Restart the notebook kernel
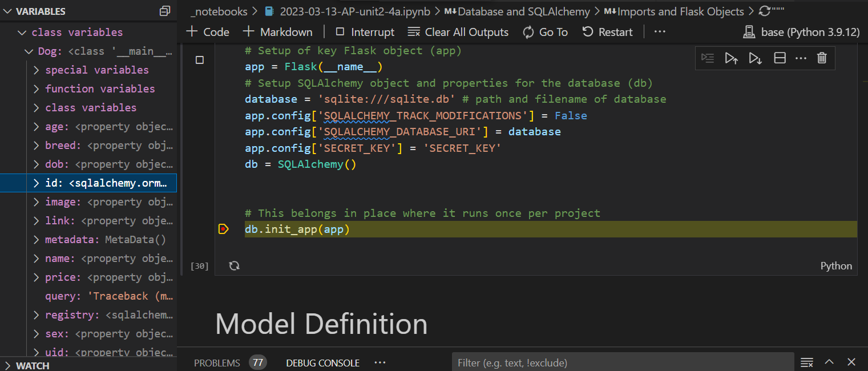 click(x=607, y=32)
